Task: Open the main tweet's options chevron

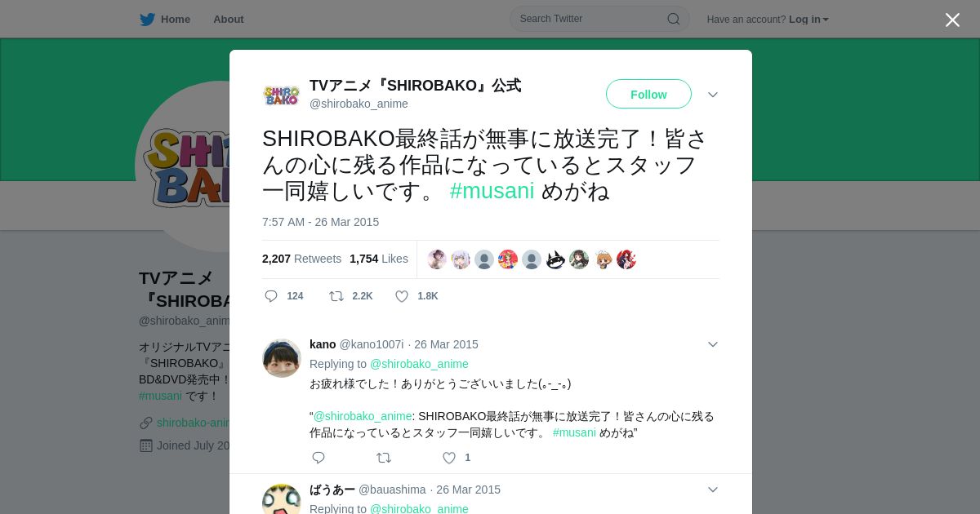Action: click(713, 95)
